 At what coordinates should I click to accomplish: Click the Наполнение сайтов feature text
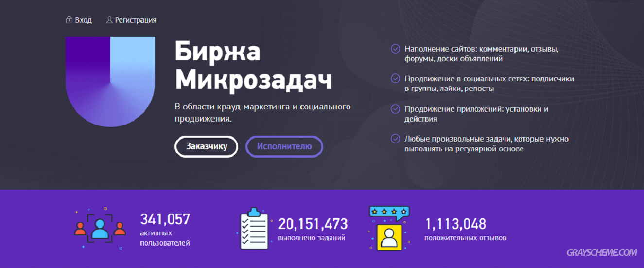coord(482,54)
